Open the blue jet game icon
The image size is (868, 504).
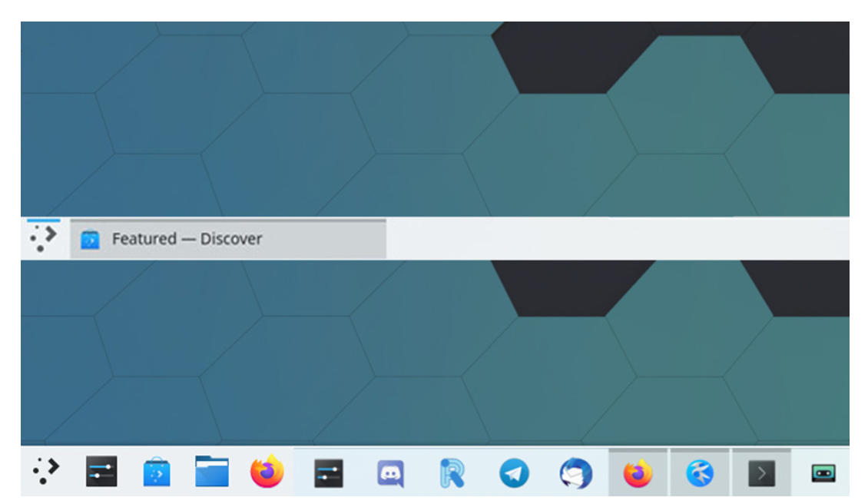(700, 472)
